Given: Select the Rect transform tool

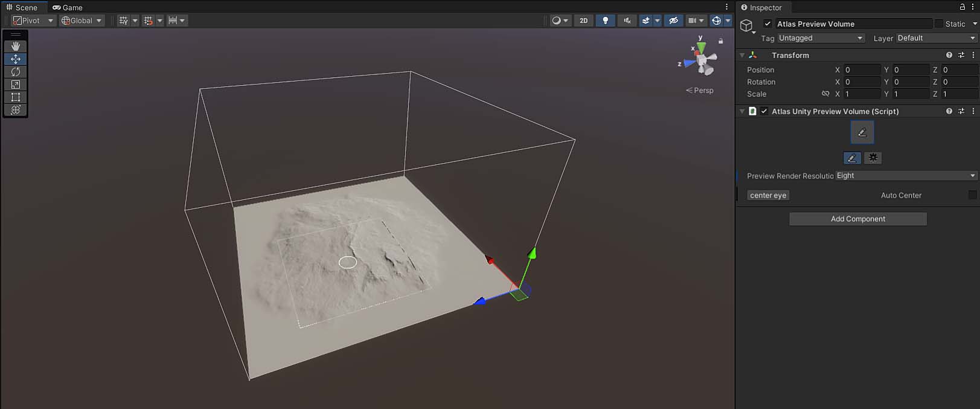Looking at the screenshot, I should [16, 97].
